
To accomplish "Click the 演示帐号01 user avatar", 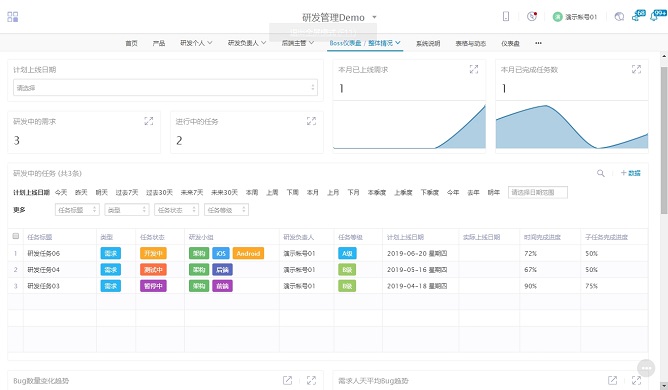I will coord(557,17).
